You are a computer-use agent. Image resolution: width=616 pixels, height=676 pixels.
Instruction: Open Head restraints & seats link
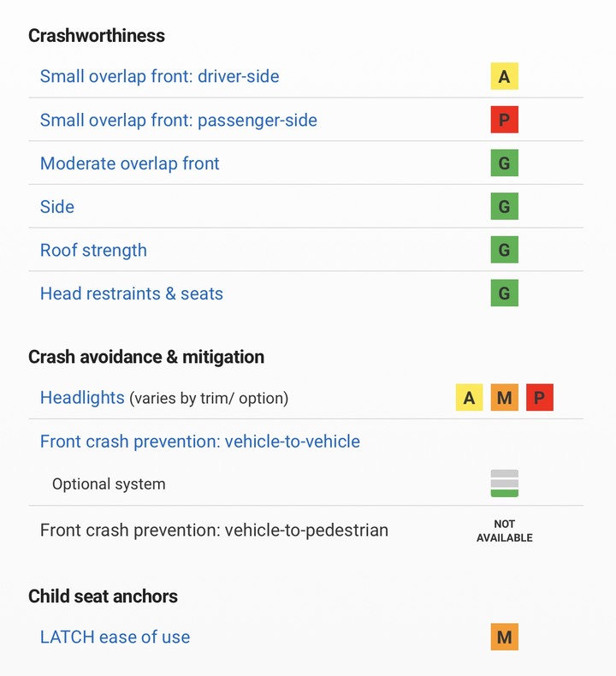(132, 294)
